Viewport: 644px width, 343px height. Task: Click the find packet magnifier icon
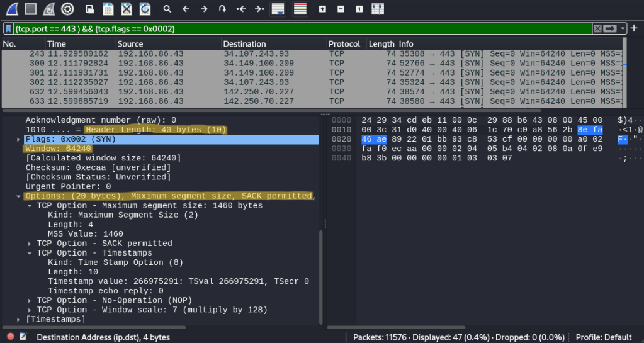[x=167, y=9]
